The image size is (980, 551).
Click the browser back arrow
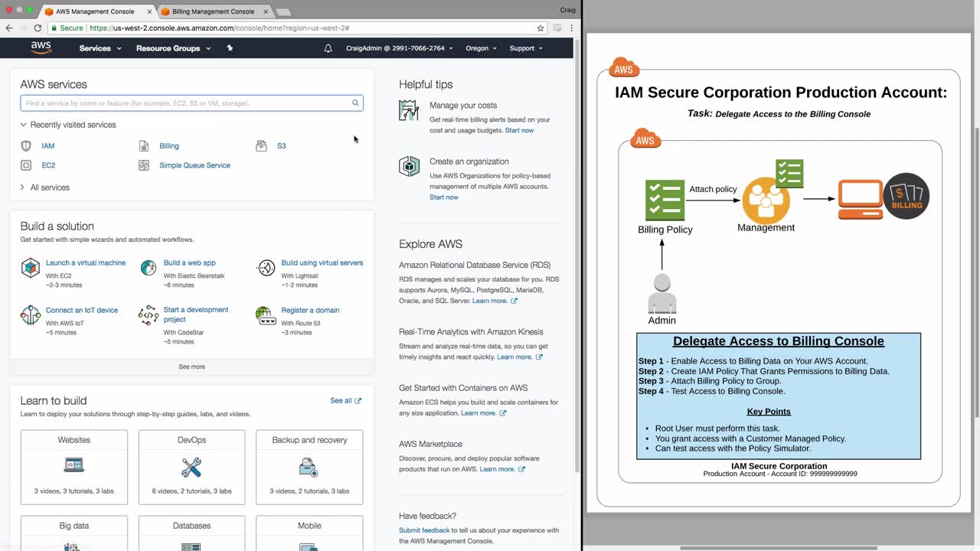coord(9,28)
